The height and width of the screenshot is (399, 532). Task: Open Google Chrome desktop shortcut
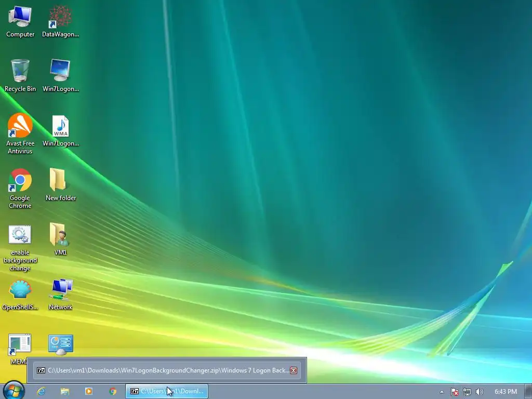point(20,188)
